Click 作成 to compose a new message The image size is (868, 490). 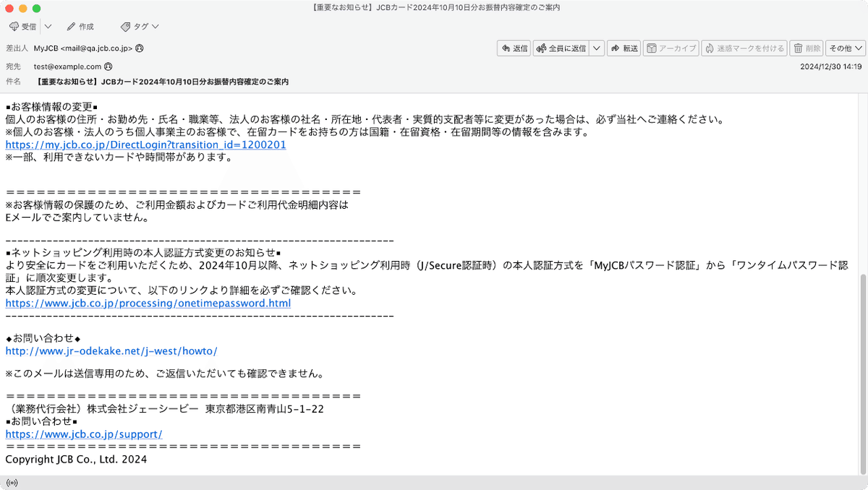(x=80, y=27)
